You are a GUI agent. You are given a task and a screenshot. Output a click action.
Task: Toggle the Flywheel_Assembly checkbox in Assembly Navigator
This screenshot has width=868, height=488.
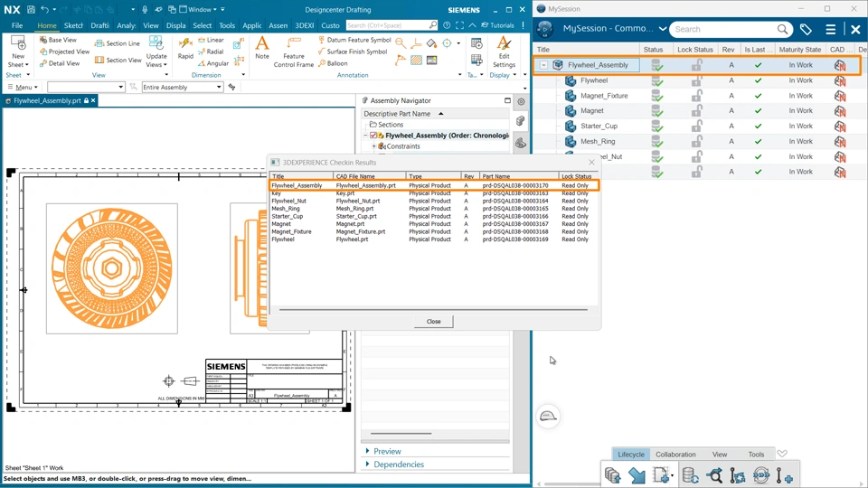click(373, 136)
